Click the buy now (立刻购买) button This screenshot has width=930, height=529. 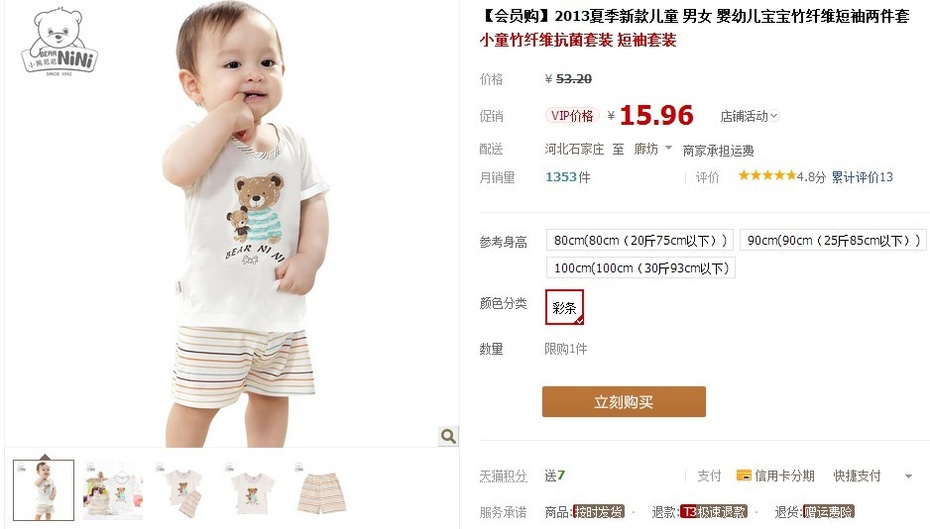click(x=624, y=401)
